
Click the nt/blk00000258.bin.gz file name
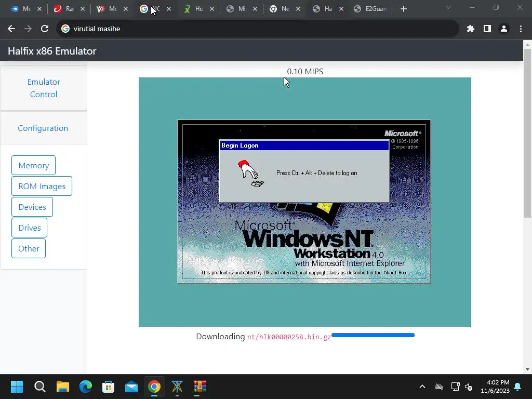289,337
